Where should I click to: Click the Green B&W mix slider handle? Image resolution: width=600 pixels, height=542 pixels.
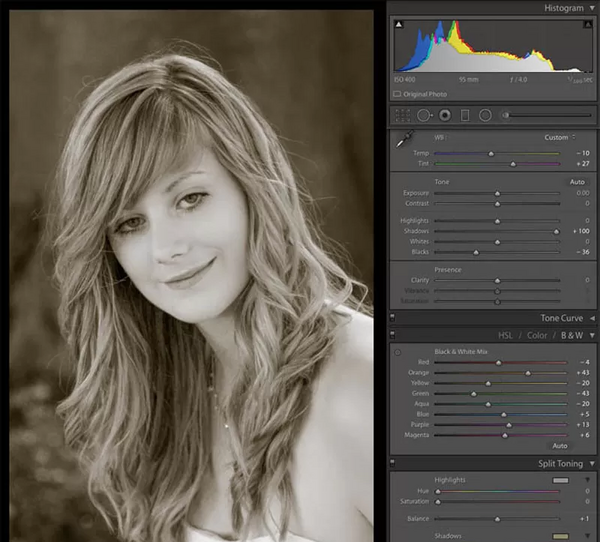(x=474, y=393)
